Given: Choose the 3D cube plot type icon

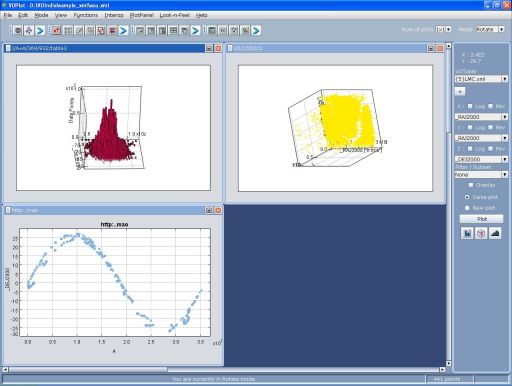Looking at the screenshot, I should 481,233.
